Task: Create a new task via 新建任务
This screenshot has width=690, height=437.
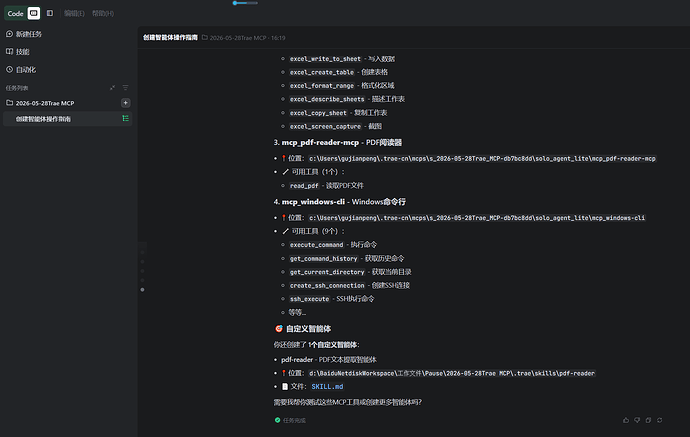Action: [x=29, y=34]
